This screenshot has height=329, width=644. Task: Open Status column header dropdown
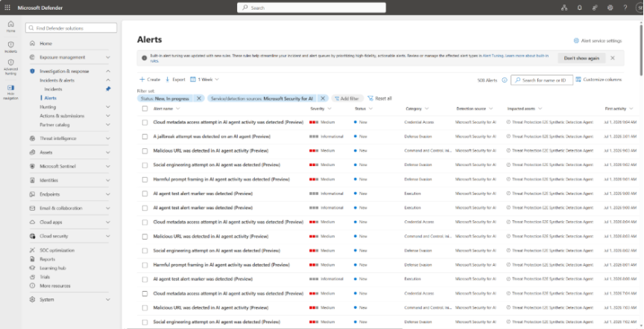[371, 109]
